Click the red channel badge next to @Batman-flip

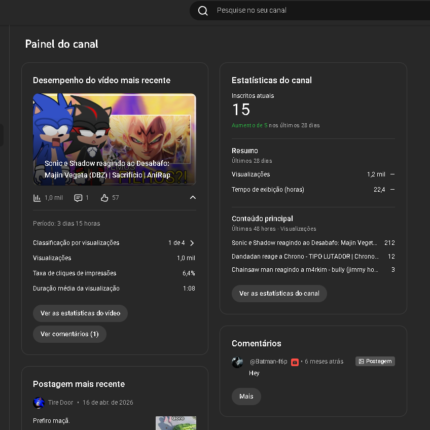click(x=295, y=362)
